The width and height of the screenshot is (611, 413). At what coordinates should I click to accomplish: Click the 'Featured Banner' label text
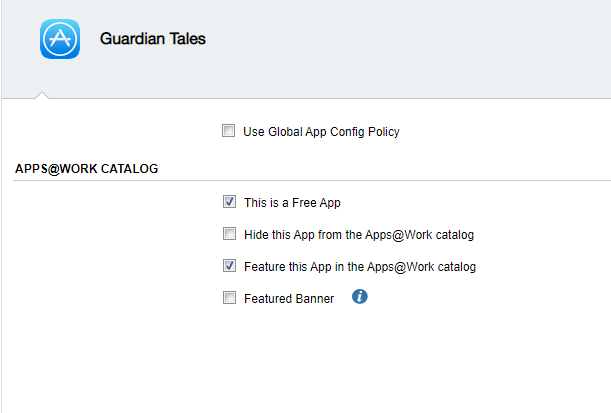(289, 299)
